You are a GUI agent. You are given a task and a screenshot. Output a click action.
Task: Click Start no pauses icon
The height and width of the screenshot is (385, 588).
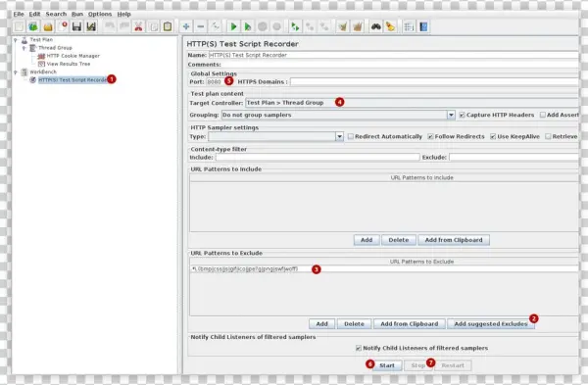(x=248, y=26)
